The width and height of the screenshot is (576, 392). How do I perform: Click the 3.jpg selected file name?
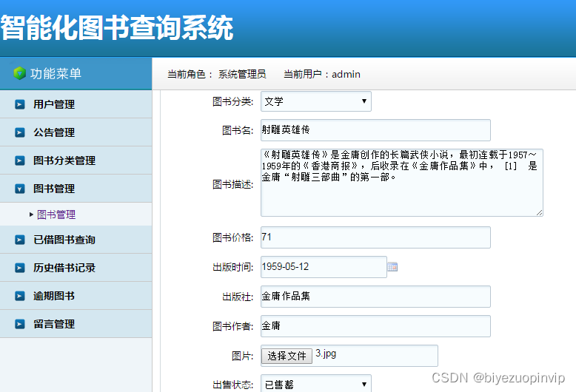tap(326, 354)
